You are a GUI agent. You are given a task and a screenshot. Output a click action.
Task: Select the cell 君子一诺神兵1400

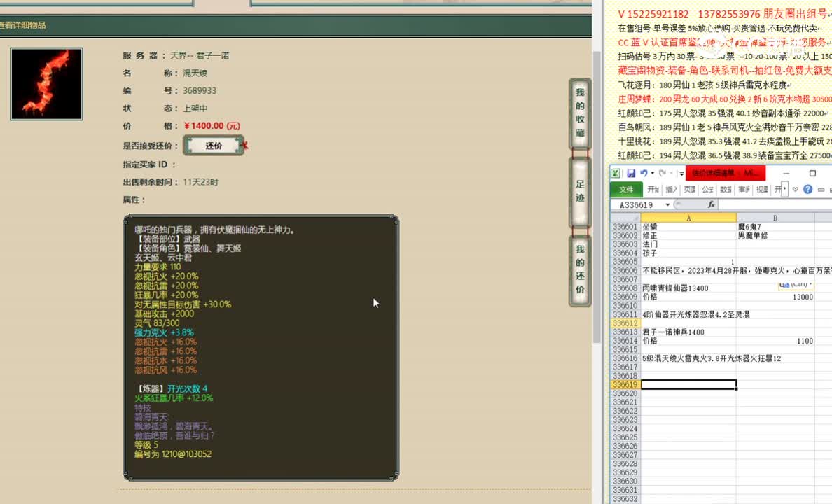click(x=688, y=332)
